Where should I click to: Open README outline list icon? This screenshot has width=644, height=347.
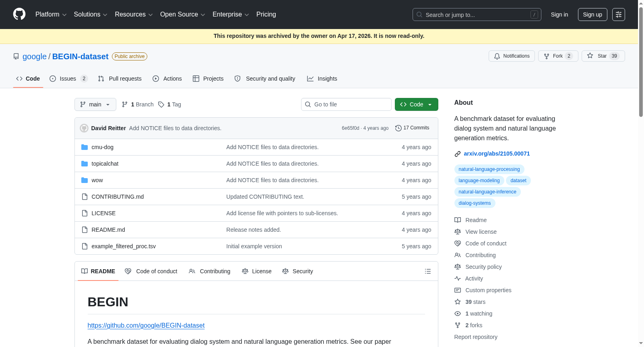point(428,271)
